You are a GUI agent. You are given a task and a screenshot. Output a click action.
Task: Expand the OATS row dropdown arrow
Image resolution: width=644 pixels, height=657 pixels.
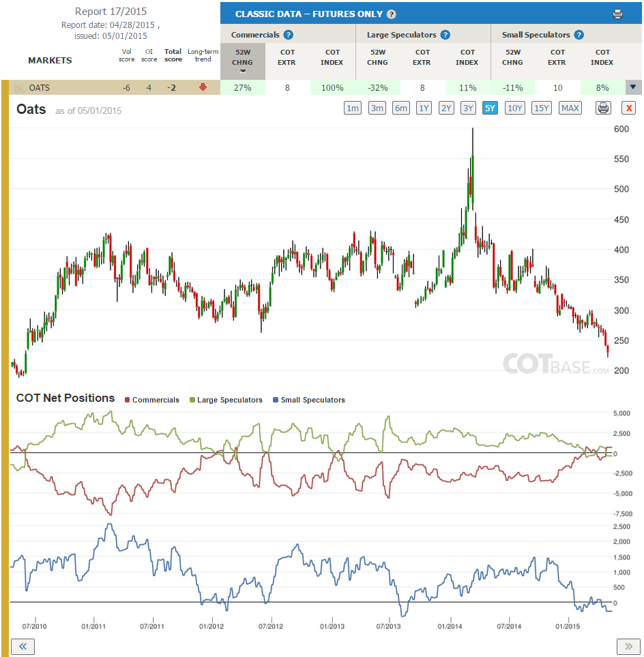pyautogui.click(x=633, y=87)
